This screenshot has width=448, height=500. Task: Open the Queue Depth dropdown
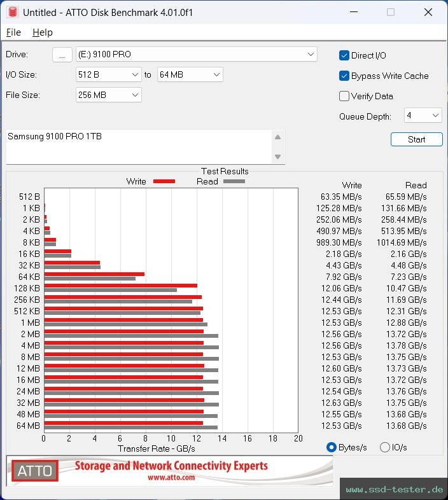(423, 115)
